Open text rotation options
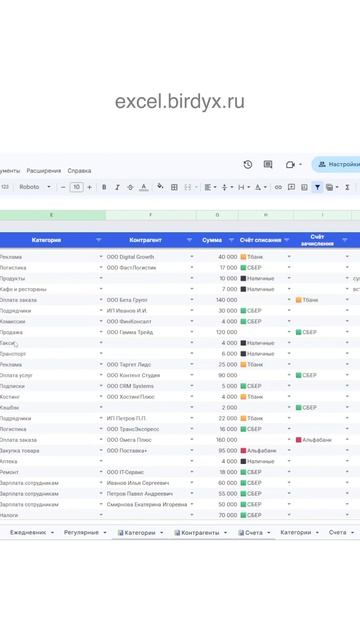 (x=260, y=187)
